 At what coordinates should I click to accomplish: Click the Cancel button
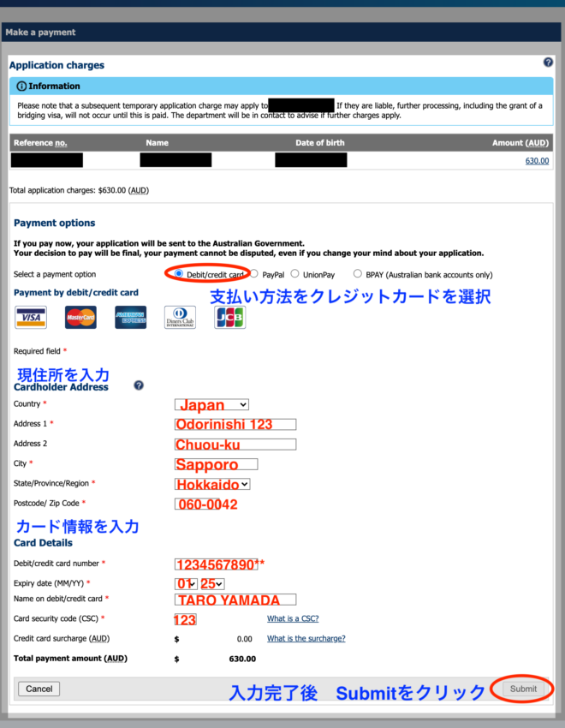[39, 689]
